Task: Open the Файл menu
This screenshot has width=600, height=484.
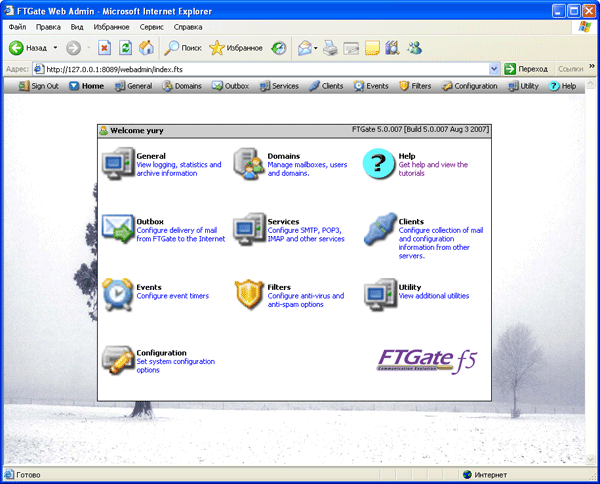Action: (x=17, y=27)
